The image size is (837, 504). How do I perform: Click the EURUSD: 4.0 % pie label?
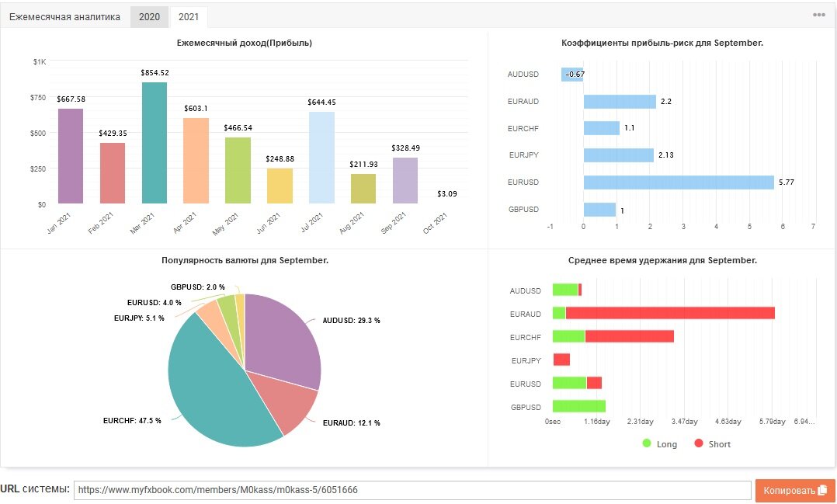click(x=155, y=303)
